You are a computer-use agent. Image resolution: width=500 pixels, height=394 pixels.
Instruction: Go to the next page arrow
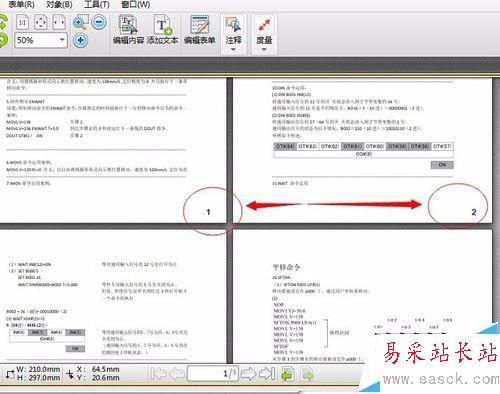248,374
